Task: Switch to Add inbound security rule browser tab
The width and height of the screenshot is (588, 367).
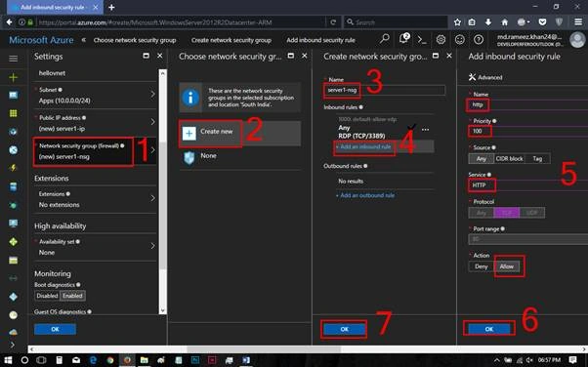Action: (x=54, y=7)
